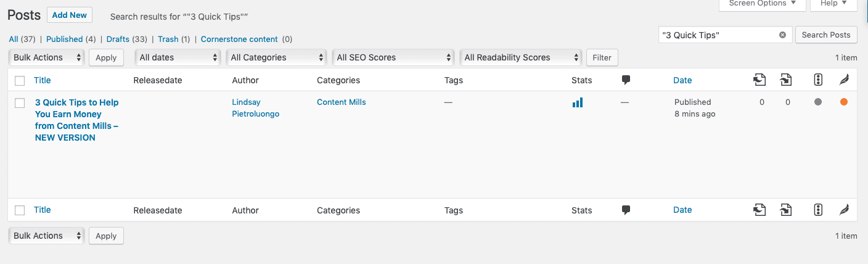The width and height of the screenshot is (868, 264).
Task: Open the stats bar chart icon for the post
Action: (578, 102)
